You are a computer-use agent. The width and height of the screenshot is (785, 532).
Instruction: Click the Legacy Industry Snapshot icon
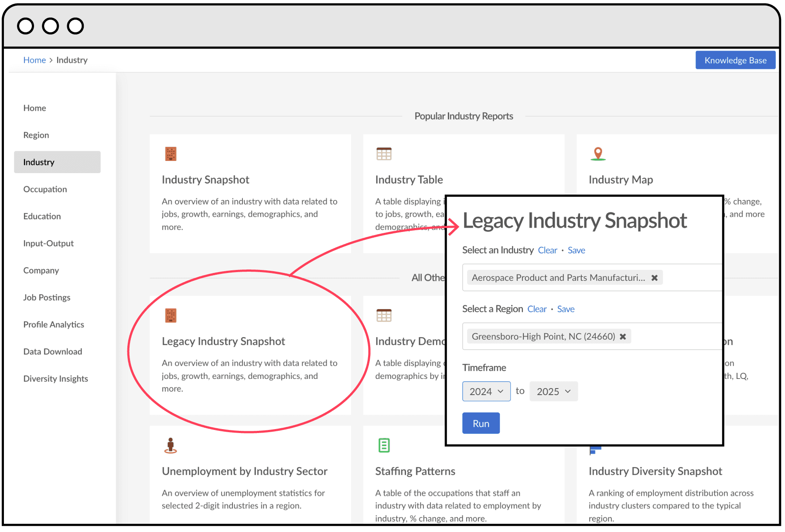(x=171, y=315)
